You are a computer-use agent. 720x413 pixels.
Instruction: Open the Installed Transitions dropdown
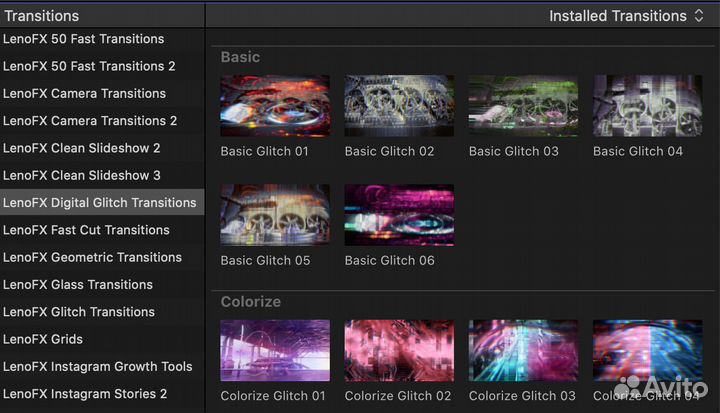click(626, 16)
